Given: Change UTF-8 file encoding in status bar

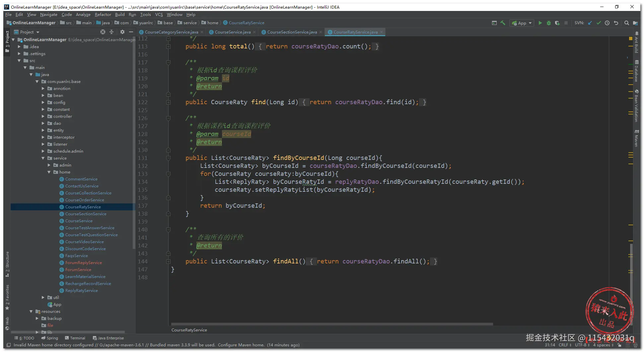Looking at the screenshot, I should click(582, 345).
